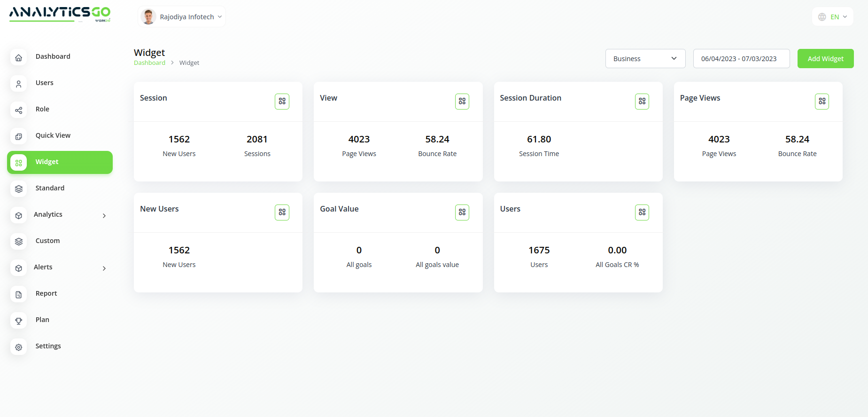The image size is (868, 417).
Task: Click the Settings gear icon in sidebar
Action: coord(19,347)
